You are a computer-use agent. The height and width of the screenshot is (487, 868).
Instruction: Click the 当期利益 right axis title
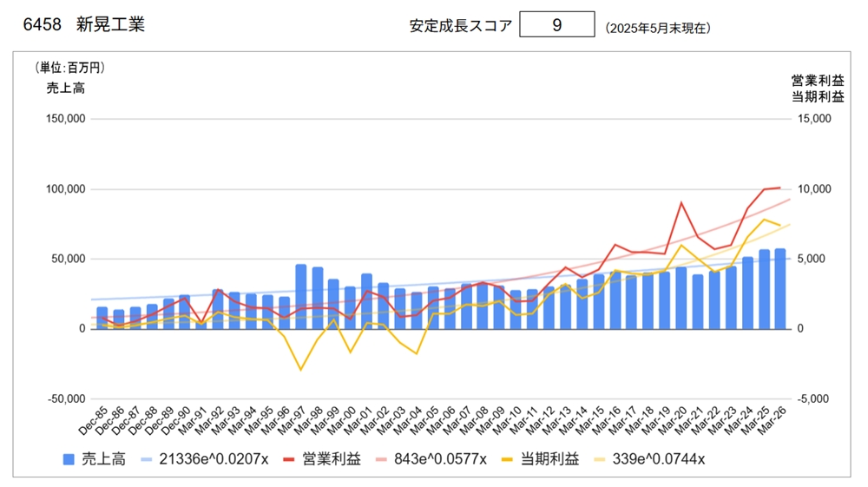818,97
